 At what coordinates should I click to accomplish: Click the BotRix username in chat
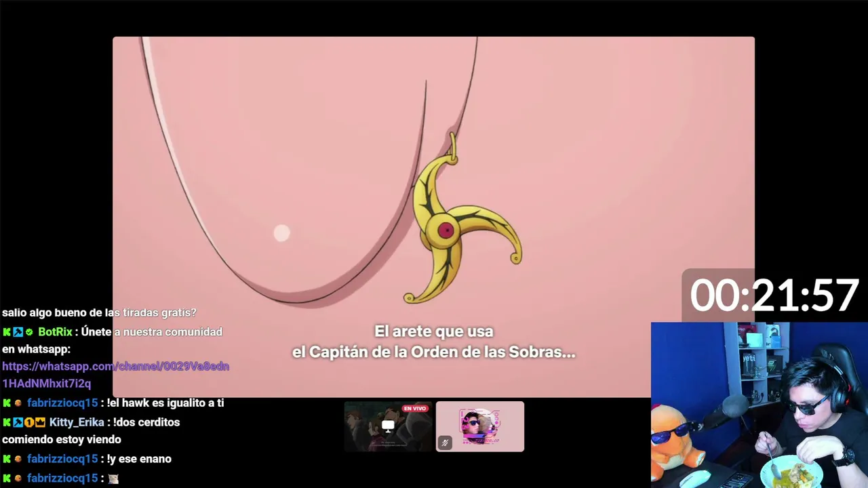pyautogui.click(x=55, y=332)
